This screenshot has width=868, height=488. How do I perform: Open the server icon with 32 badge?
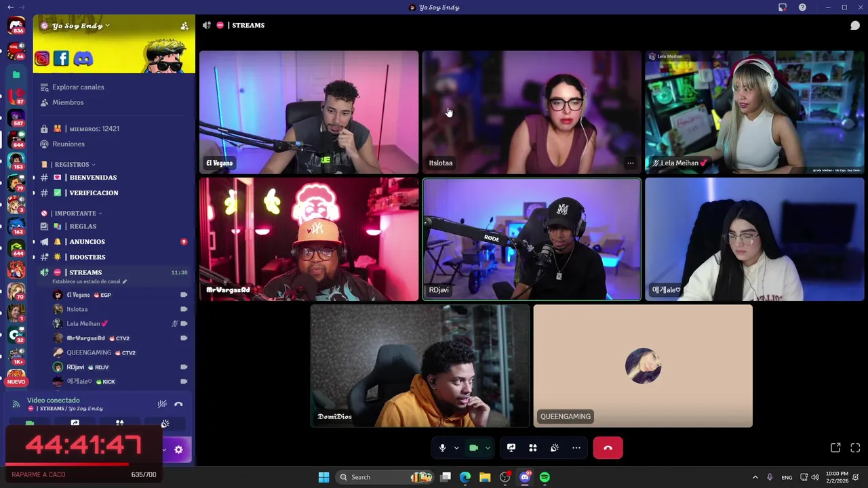(16, 333)
